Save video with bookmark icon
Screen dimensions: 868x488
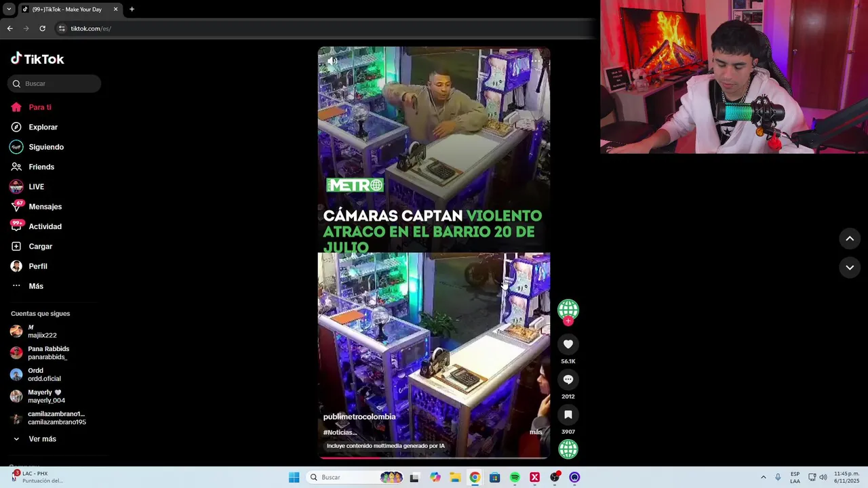(x=568, y=415)
